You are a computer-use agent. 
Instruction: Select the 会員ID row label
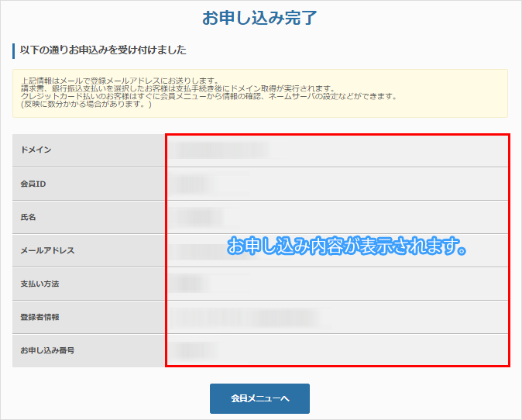[34, 184]
